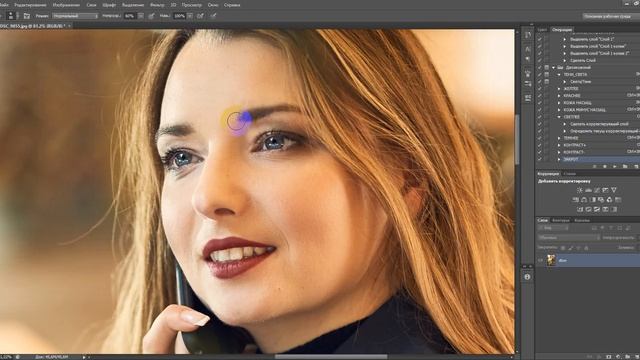640x360 pixels.
Task: Lock layer position in Layers panel
Action: coord(578,248)
